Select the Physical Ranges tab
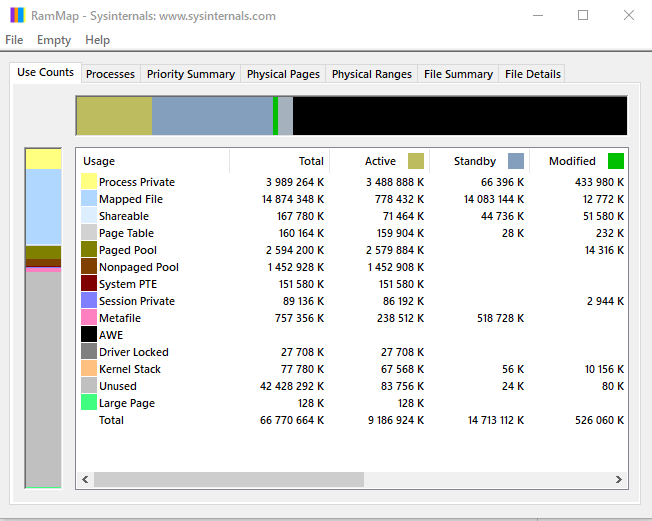Screen dimensions: 652x521 click(x=371, y=74)
